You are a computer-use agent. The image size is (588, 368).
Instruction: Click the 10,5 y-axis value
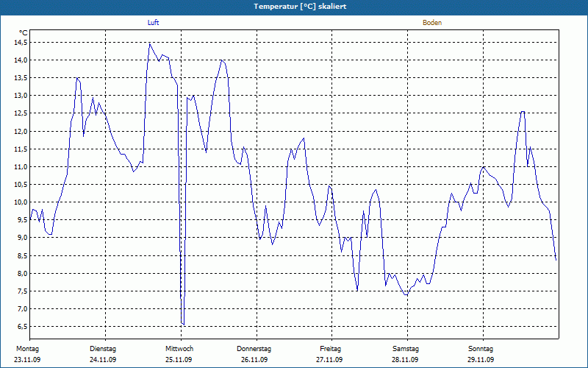click(21, 185)
